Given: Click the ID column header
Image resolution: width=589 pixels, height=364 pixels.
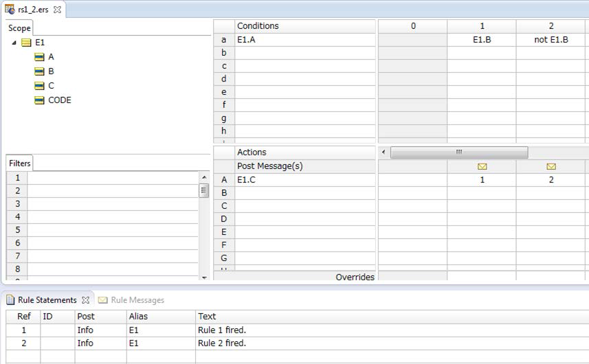Looking at the screenshot, I should 58,317.
